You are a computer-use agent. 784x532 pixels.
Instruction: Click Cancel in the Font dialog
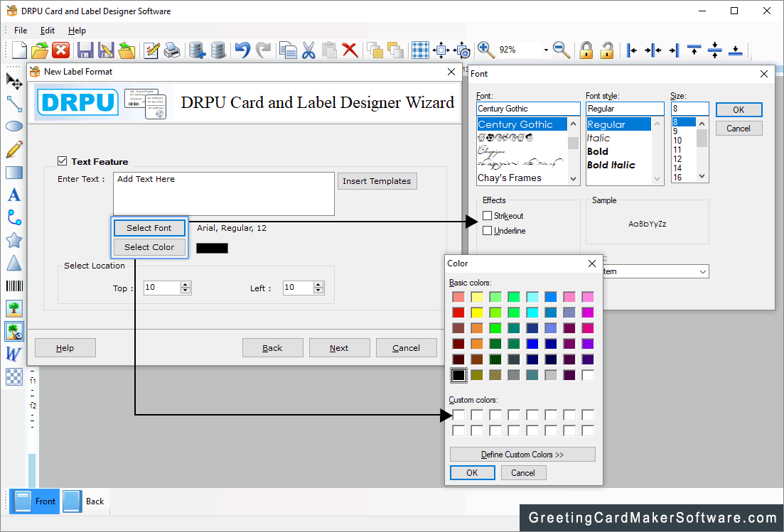coord(739,129)
